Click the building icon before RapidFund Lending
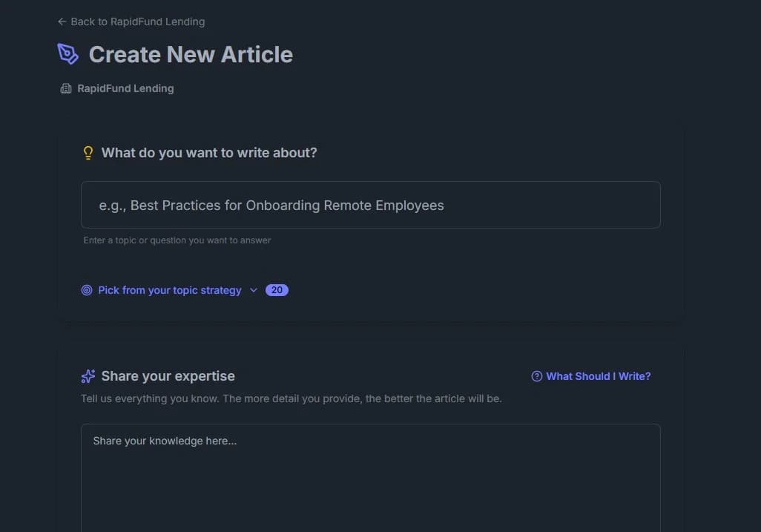The height and width of the screenshot is (532, 761). (x=65, y=88)
